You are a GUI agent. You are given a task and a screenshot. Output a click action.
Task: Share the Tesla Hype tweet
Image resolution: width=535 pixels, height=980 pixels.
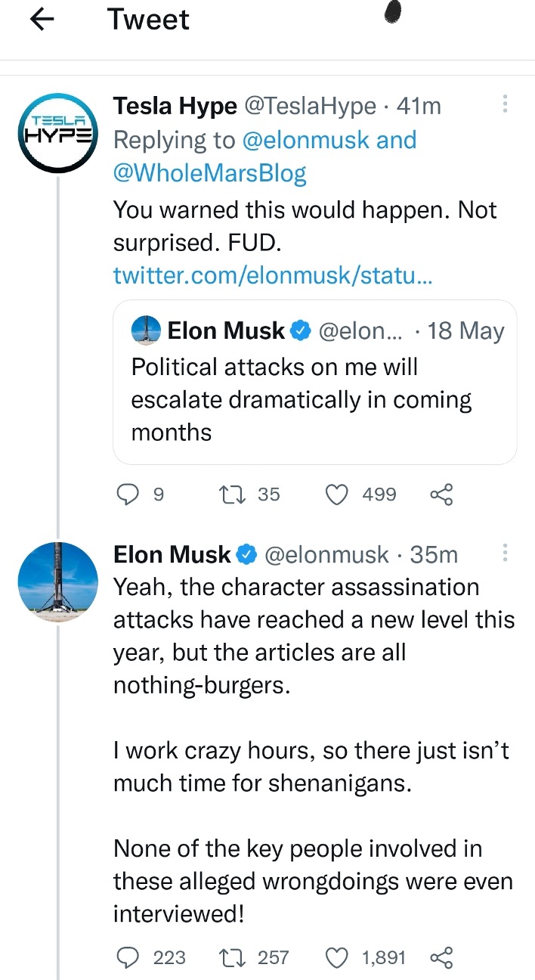[441, 495]
